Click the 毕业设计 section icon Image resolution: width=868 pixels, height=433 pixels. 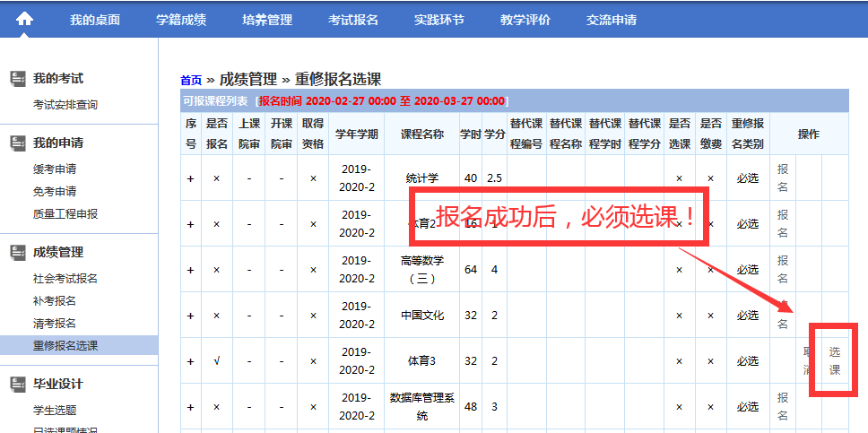18,384
